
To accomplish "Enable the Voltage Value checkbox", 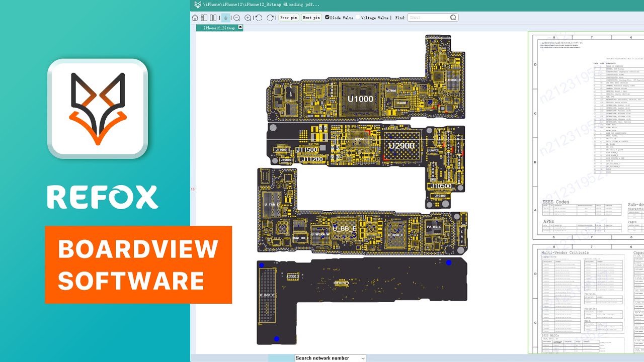I will (x=358, y=18).
